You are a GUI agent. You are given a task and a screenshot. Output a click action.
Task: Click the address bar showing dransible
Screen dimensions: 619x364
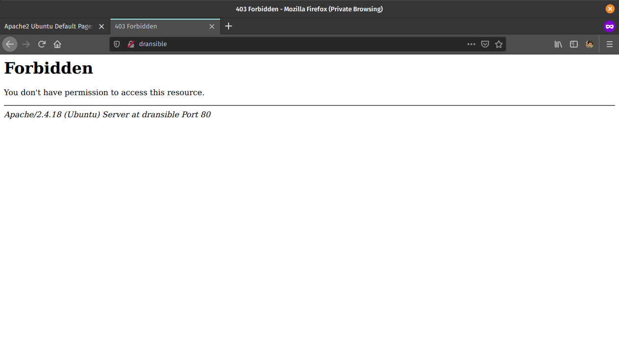(294, 44)
